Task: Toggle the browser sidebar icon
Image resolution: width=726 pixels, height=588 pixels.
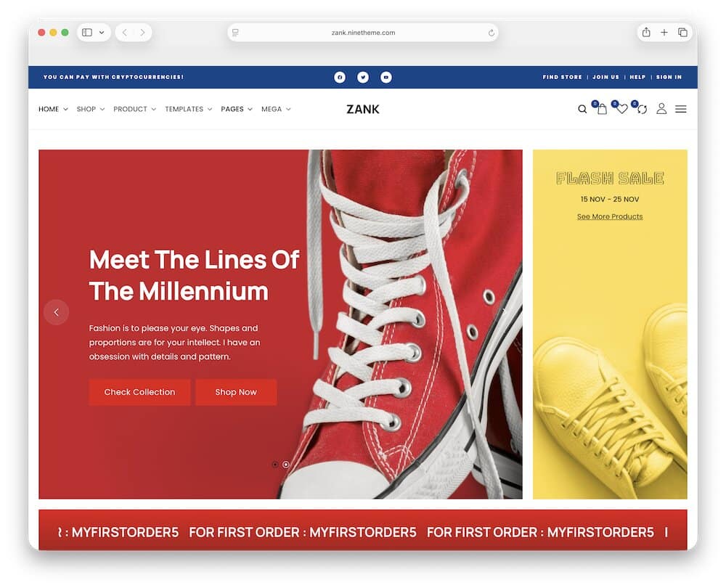Action: pyautogui.click(x=87, y=33)
